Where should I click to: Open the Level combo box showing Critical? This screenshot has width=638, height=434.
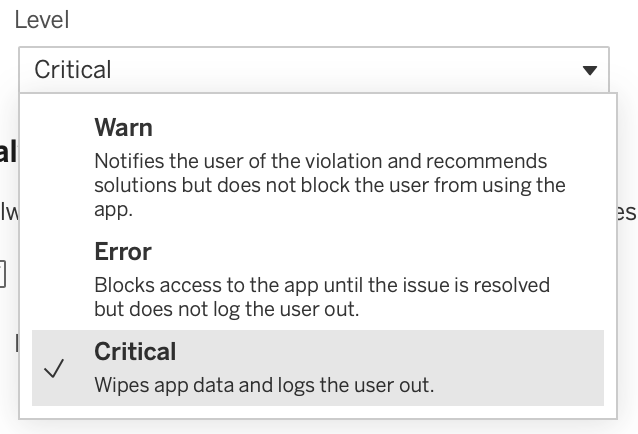[x=314, y=70]
